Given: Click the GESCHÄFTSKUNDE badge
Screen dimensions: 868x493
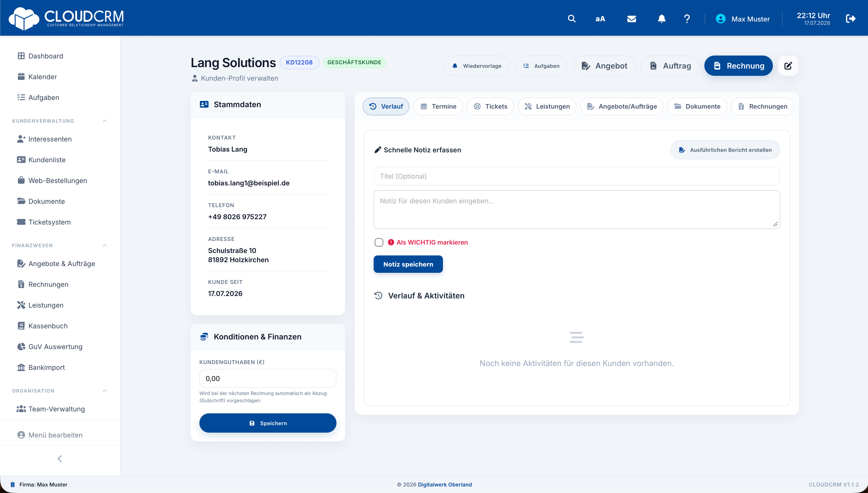Looking at the screenshot, I should click(354, 62).
